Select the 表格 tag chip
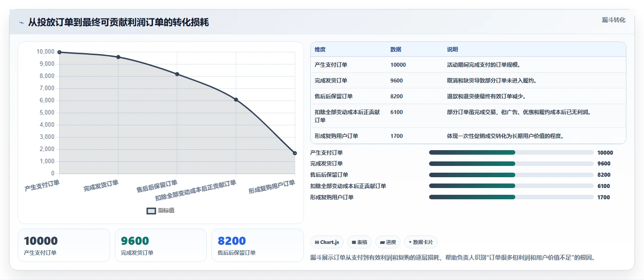The height and width of the screenshot is (280, 644). [x=359, y=242]
